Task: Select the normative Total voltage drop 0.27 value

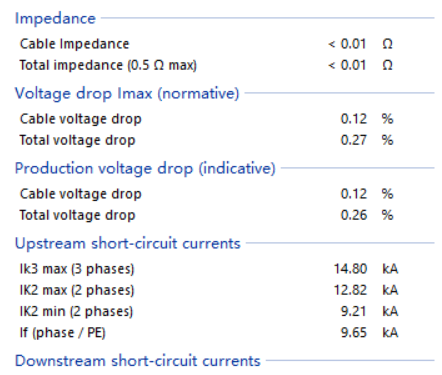Action: click(354, 140)
